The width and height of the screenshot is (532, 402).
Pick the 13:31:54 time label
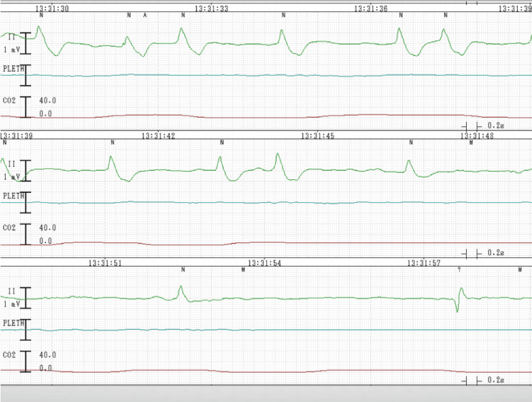tap(265, 263)
